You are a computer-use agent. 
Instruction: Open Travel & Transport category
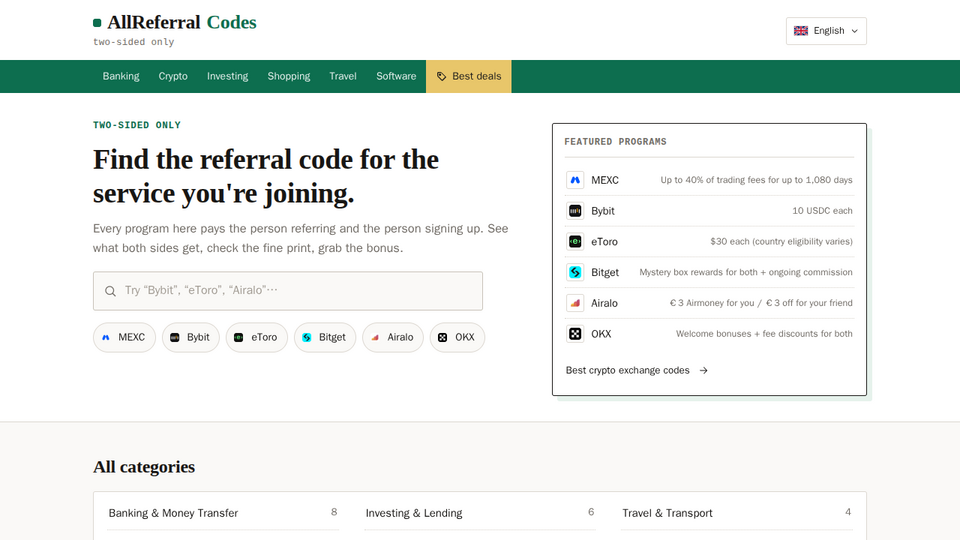pos(737,513)
